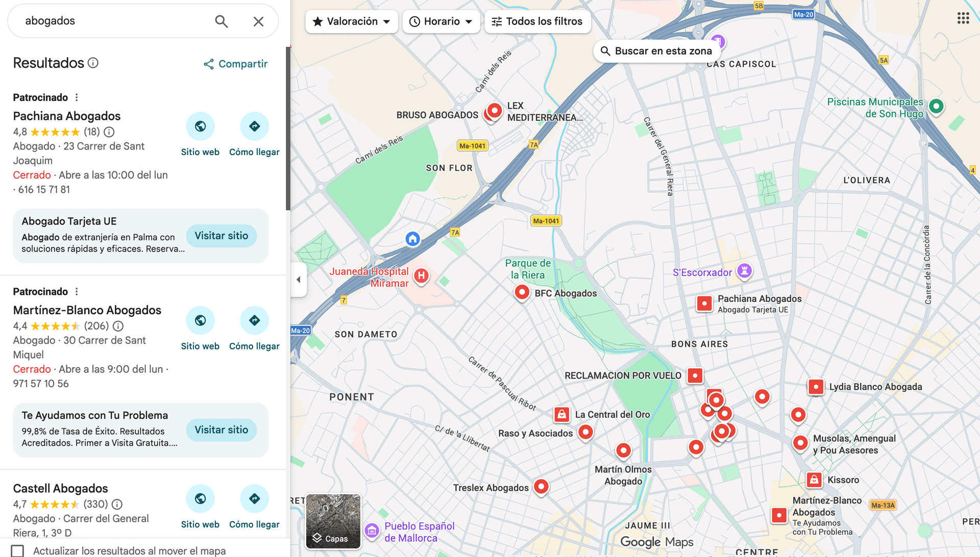This screenshot has width=980, height=557.
Task: Visit Te Ayudamos con Tu Problema site
Action: (x=222, y=430)
